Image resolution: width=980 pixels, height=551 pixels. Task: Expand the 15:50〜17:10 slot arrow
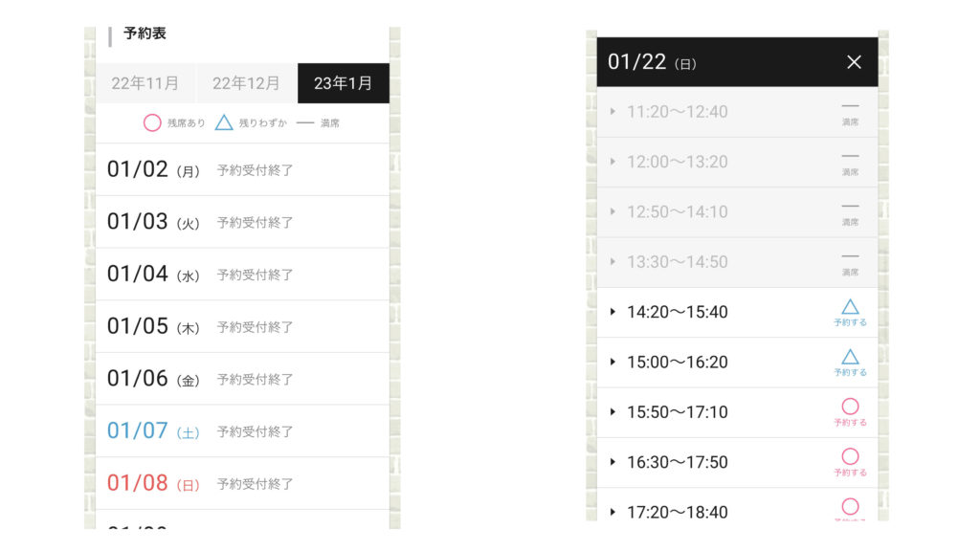click(x=612, y=412)
